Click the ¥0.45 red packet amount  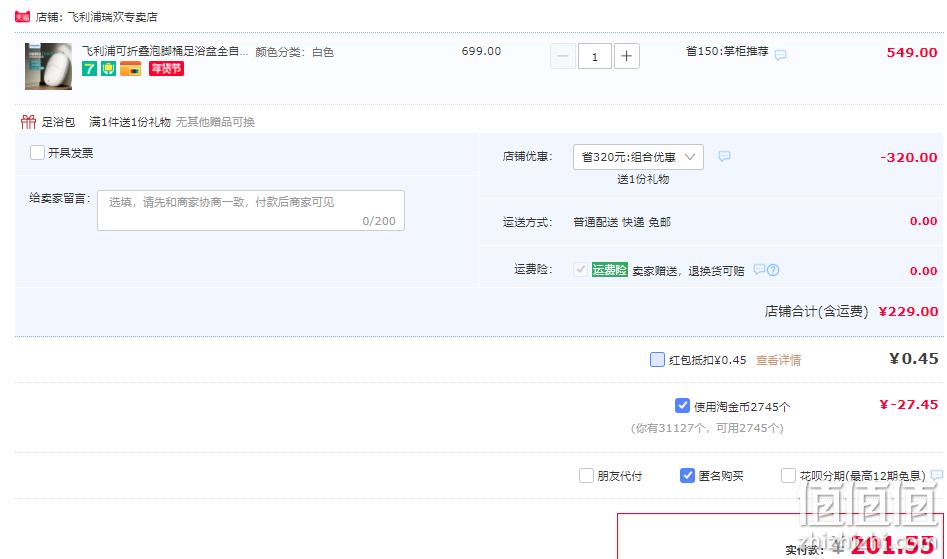pos(914,359)
